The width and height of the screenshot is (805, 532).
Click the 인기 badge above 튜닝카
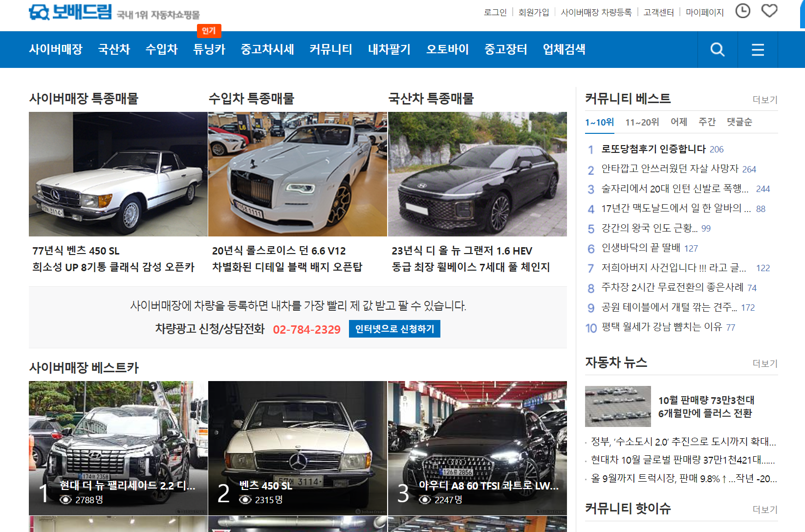tap(209, 31)
